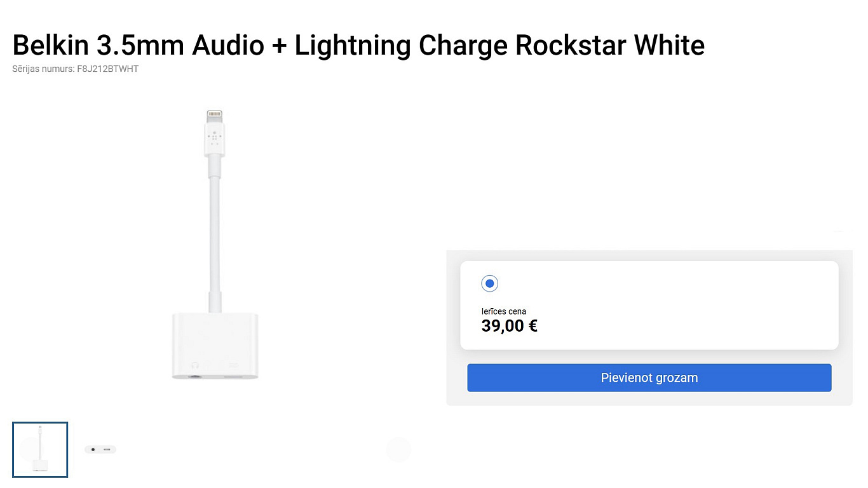
Task: Click the headphone icon on the adapter body
Action: (195, 365)
